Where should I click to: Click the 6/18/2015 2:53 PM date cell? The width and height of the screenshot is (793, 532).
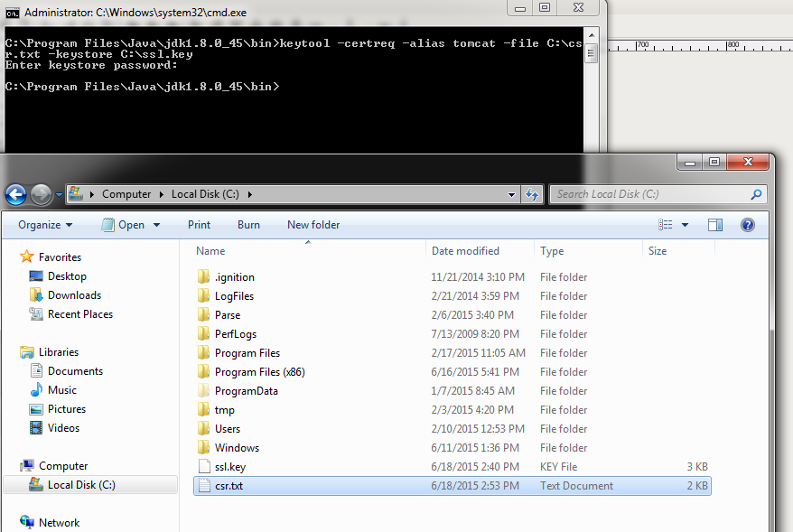pos(475,485)
